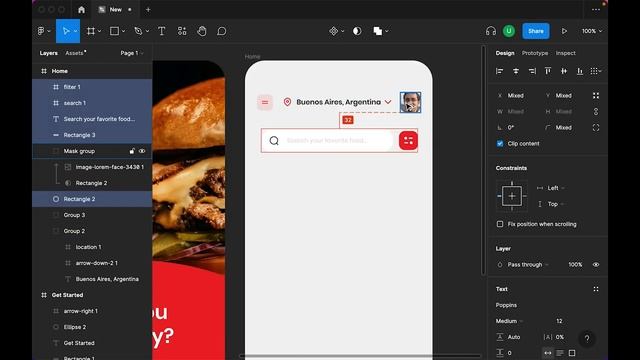Image resolution: width=640 pixels, height=360 pixels.
Task: Select the Rectangle shape tool
Action: tap(114, 31)
